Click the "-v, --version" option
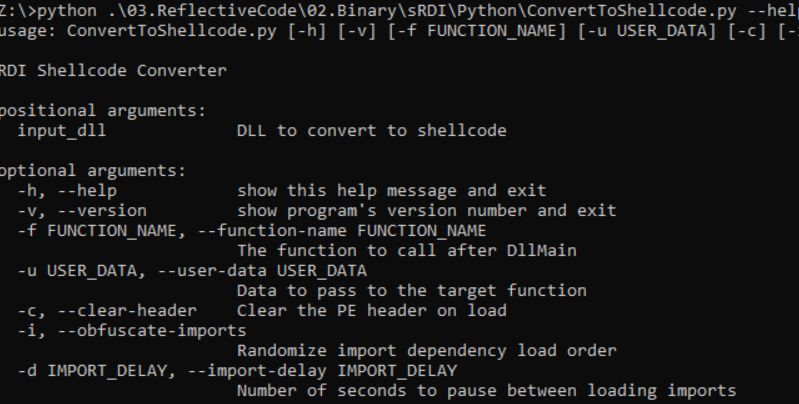 81,211
